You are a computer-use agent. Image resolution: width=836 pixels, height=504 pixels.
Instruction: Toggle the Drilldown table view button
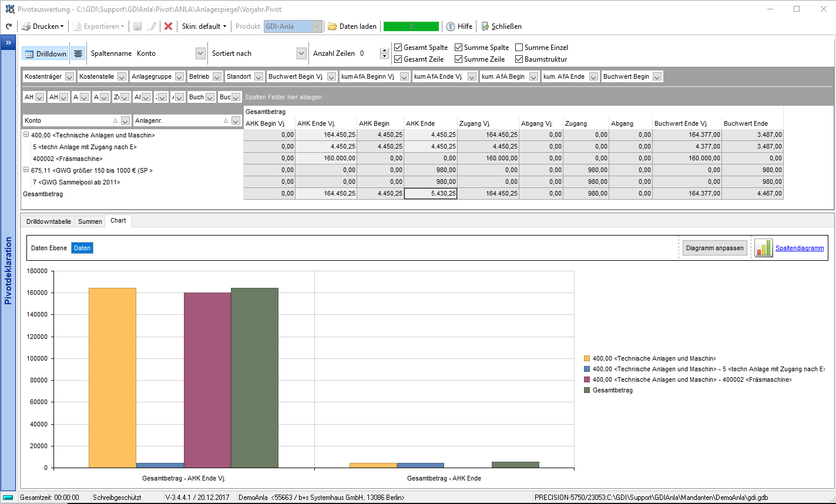click(45, 53)
